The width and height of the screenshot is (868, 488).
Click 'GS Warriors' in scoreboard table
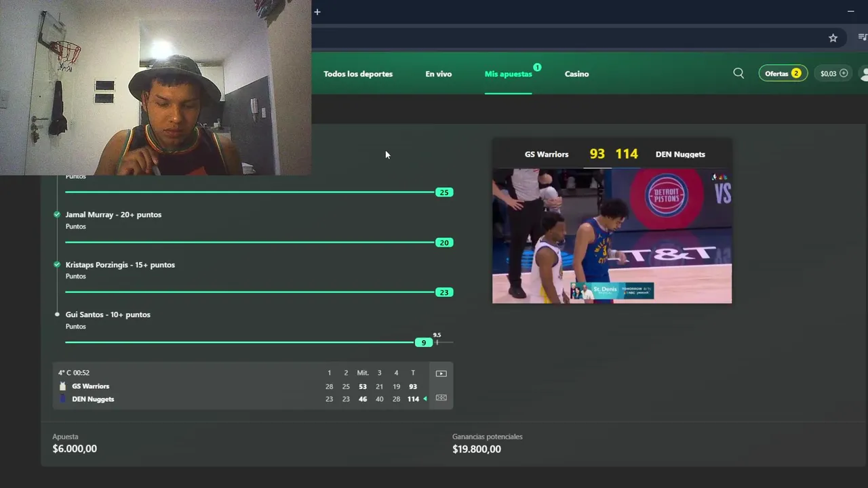pos(90,386)
